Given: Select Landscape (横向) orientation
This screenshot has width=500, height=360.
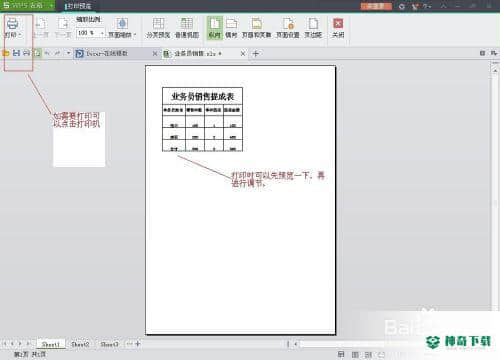Looking at the screenshot, I should tap(231, 28).
